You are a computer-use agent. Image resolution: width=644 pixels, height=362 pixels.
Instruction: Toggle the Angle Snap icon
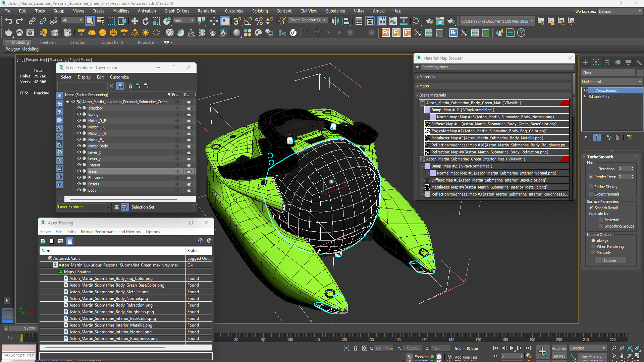coord(248,21)
